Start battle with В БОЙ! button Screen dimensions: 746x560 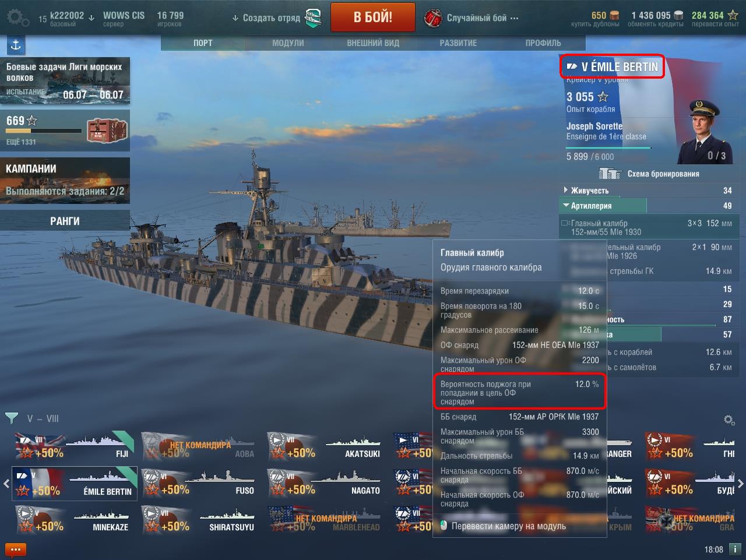click(373, 17)
